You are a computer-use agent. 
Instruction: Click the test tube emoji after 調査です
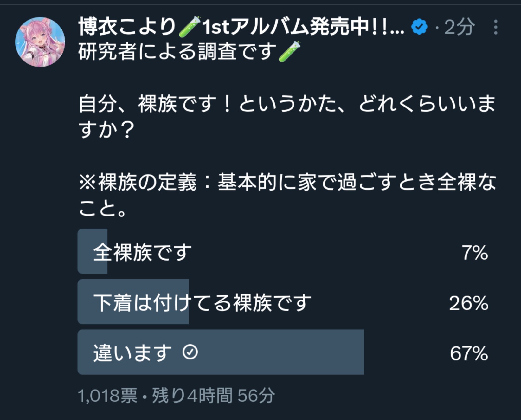pos(289,52)
